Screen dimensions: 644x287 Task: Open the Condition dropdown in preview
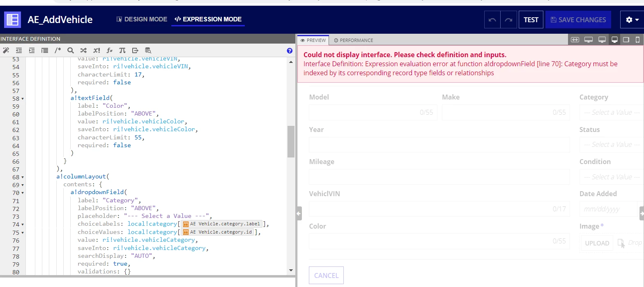click(612, 177)
